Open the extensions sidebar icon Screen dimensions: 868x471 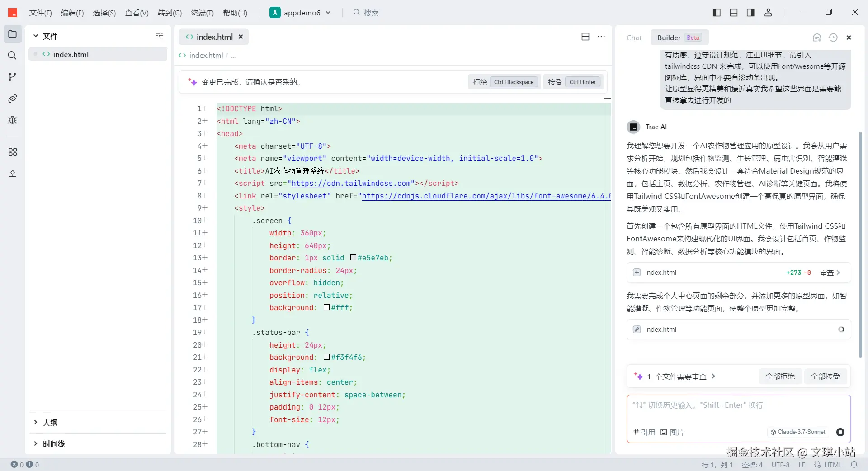coord(13,152)
